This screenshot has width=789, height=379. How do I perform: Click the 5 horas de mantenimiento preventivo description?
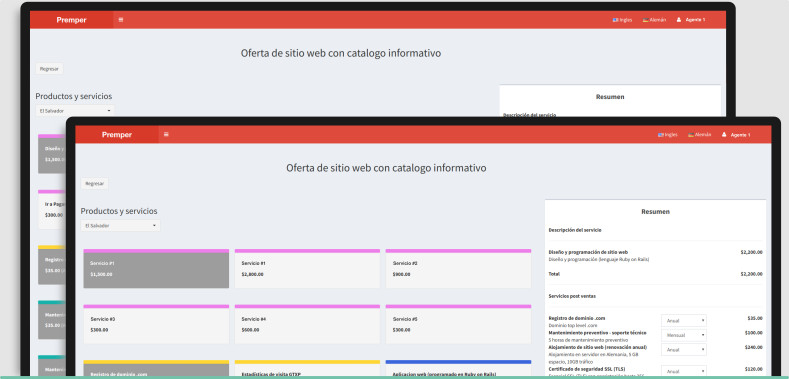pos(588,340)
